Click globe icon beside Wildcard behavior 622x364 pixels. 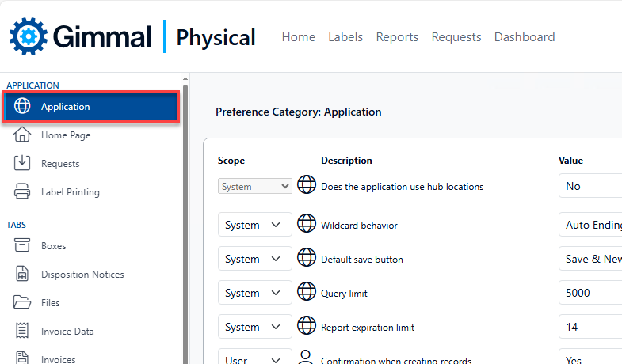tap(307, 223)
